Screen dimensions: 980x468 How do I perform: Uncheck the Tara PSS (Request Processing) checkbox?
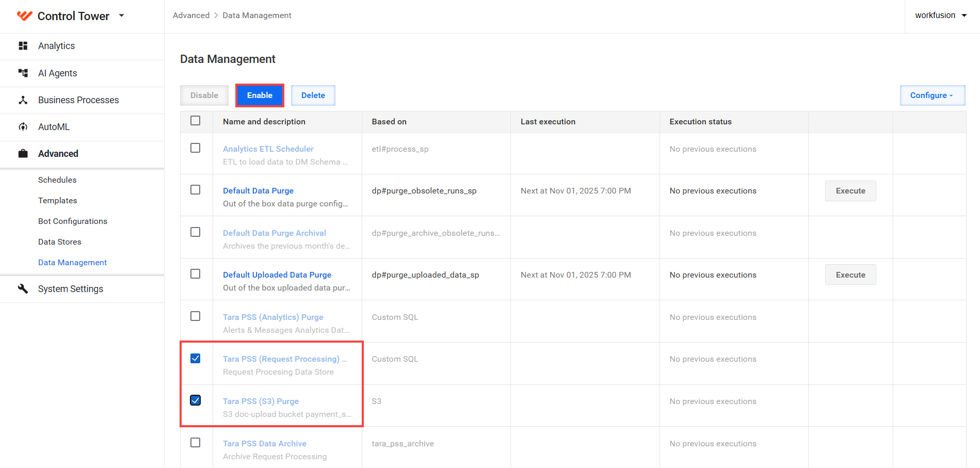point(196,358)
